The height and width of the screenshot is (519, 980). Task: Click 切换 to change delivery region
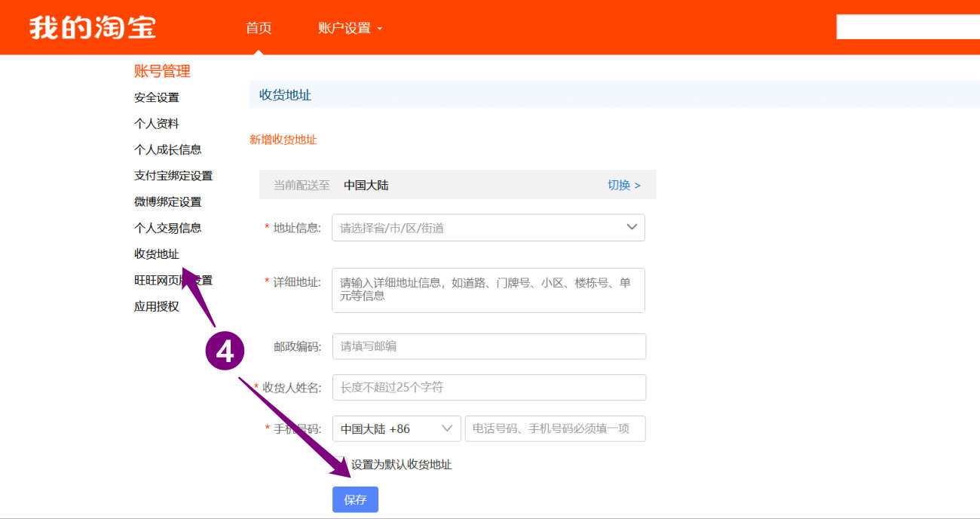point(623,185)
